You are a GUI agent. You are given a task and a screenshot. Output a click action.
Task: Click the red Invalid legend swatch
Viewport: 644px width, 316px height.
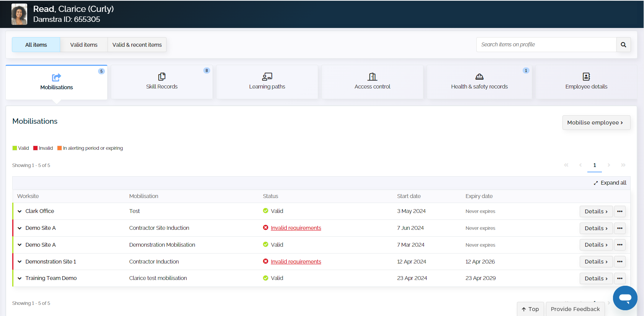[x=36, y=148]
